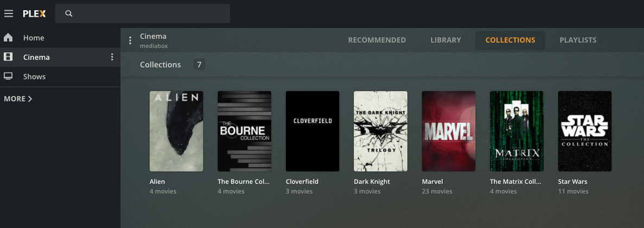This screenshot has width=644, height=228.
Task: Click the Home house icon
Action: tap(8, 38)
